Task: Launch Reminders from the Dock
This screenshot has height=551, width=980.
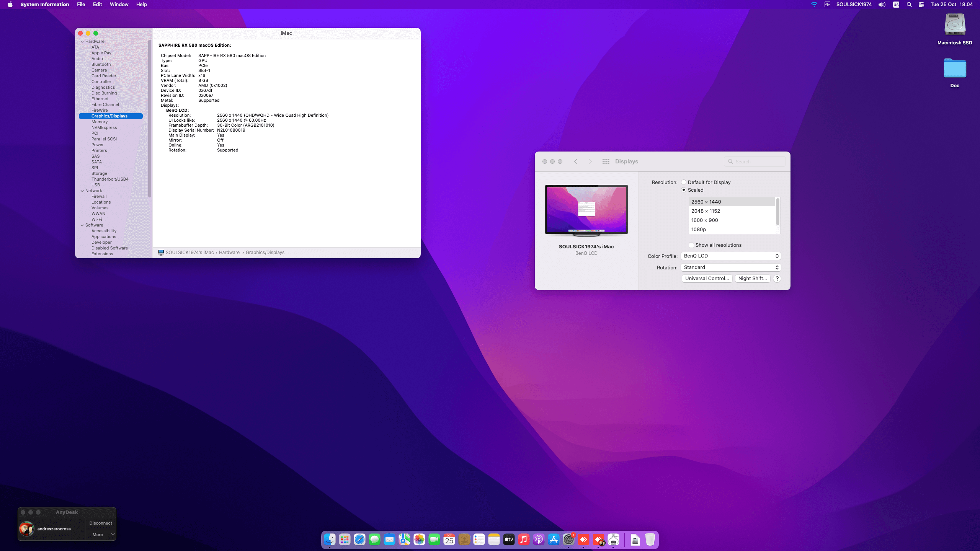Action: pyautogui.click(x=479, y=540)
